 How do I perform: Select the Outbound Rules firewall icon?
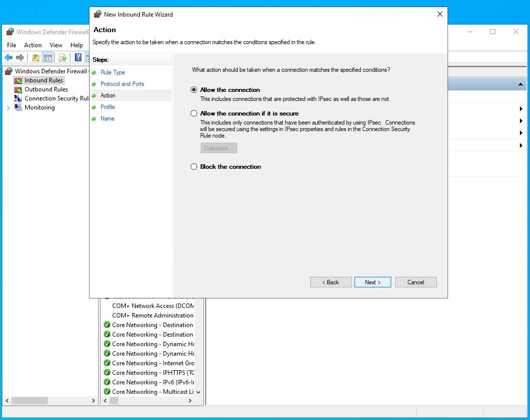pos(18,89)
